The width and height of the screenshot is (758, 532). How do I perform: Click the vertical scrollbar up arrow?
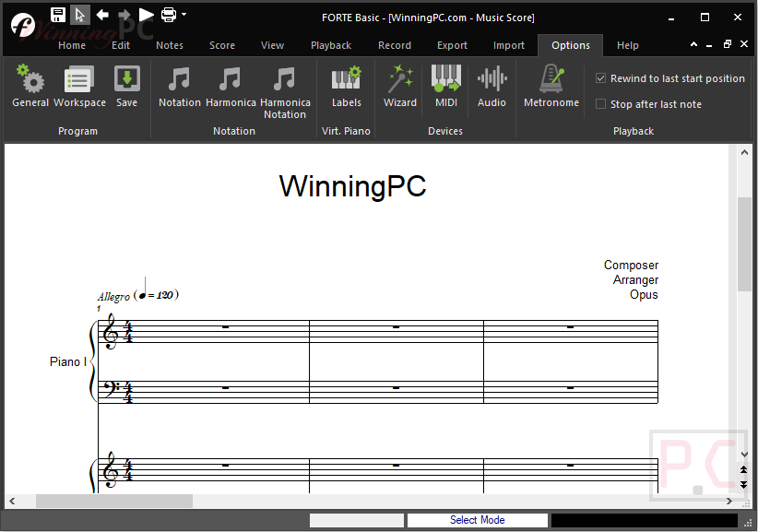pyautogui.click(x=744, y=153)
